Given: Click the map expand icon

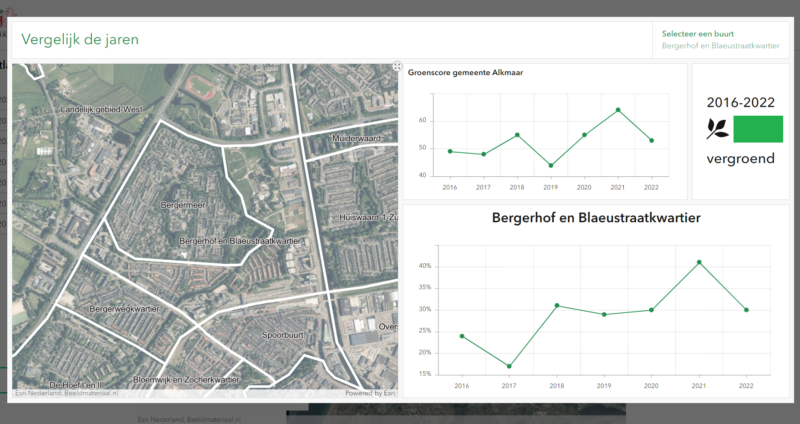Looking at the screenshot, I should 397,67.
